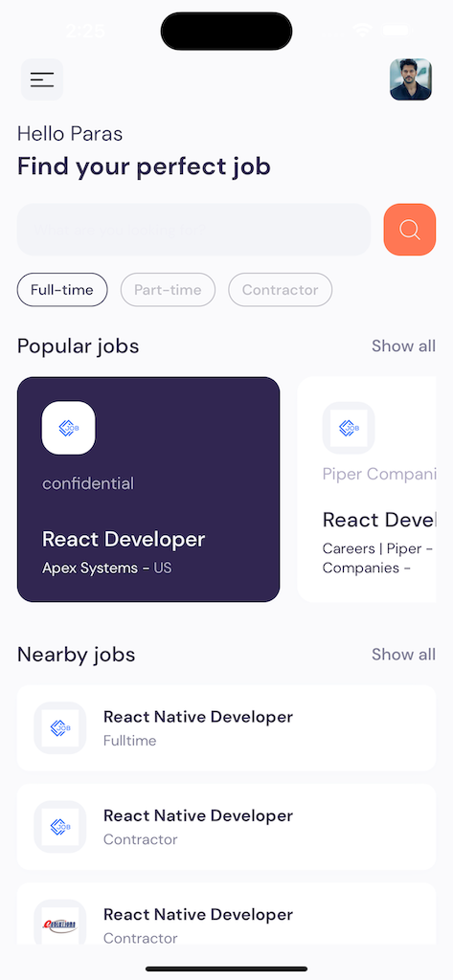The image size is (453, 980).
Task: Click the Fulltime React Native Developer logo
Action: tap(60, 728)
